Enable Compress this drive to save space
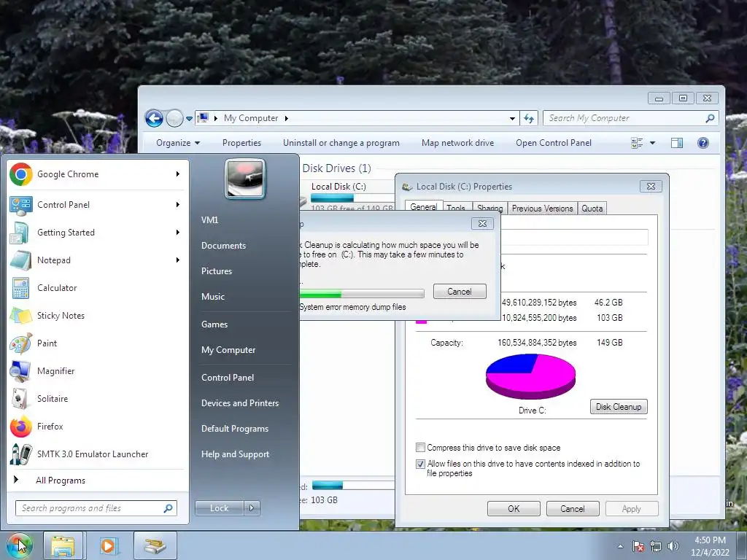The height and width of the screenshot is (560, 747). (420, 448)
